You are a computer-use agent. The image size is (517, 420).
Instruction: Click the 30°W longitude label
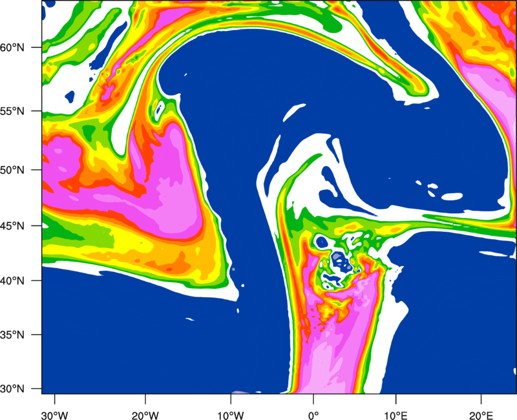pos(55,415)
